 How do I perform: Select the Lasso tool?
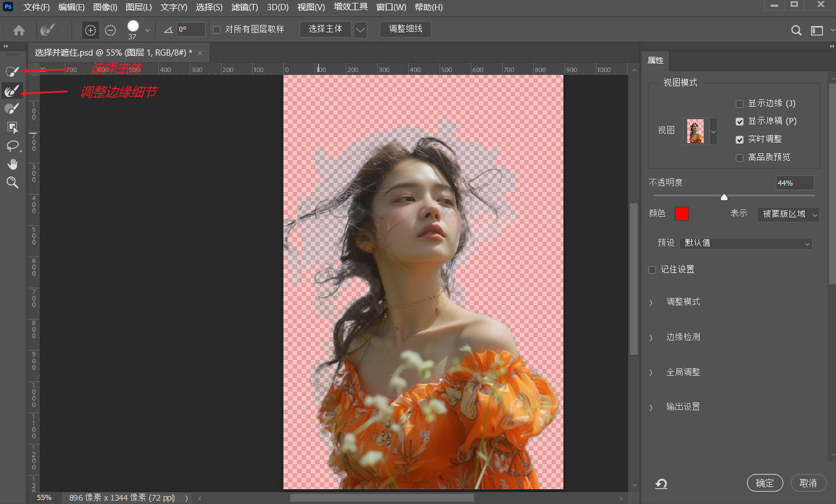12,146
